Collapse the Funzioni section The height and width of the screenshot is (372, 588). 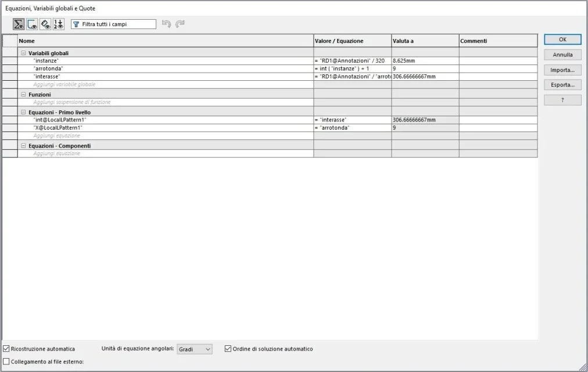[23, 95]
